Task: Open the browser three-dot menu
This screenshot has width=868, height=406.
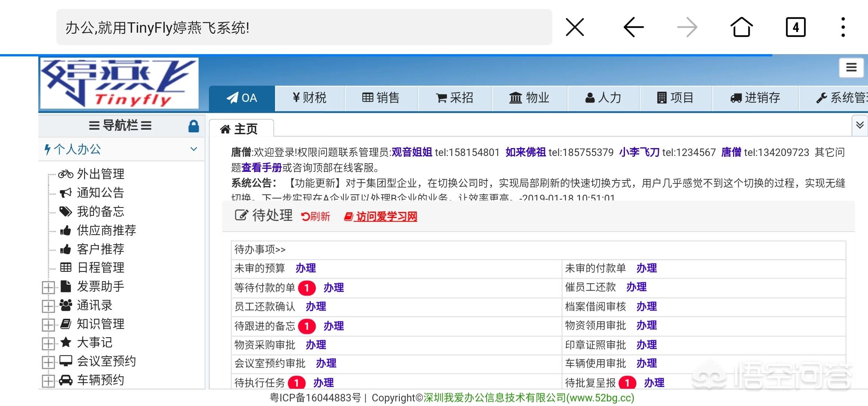Action: tap(843, 27)
